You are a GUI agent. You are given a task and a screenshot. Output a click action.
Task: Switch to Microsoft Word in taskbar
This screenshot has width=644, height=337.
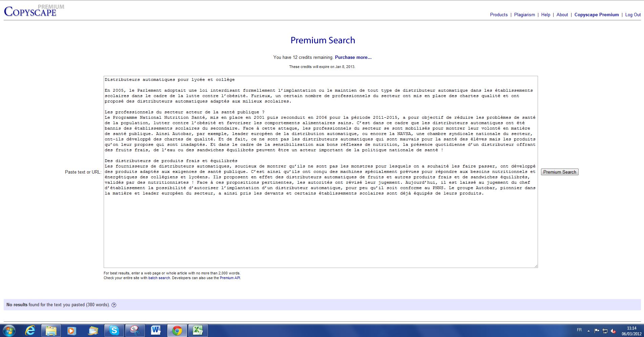tap(156, 330)
